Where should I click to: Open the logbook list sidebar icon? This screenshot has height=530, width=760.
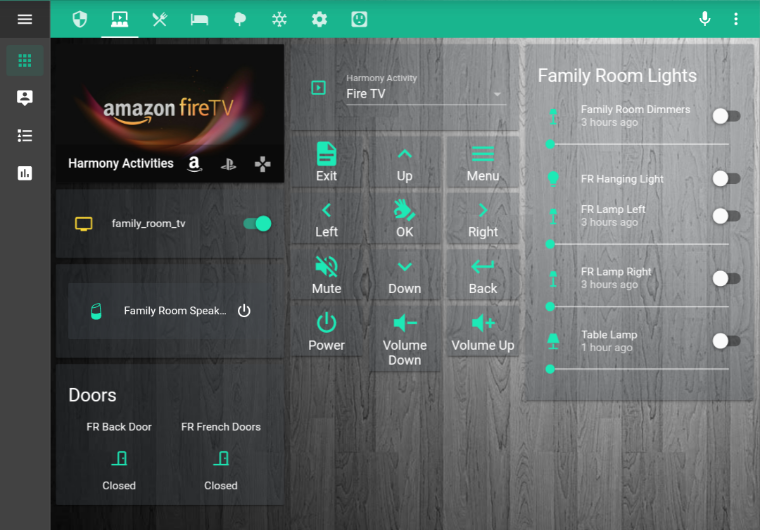click(x=25, y=135)
